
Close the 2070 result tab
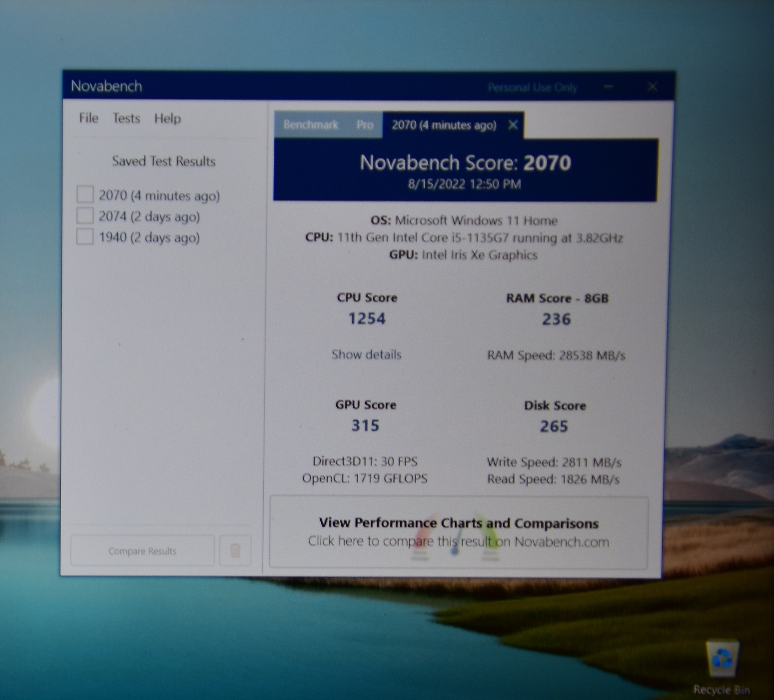click(x=513, y=125)
